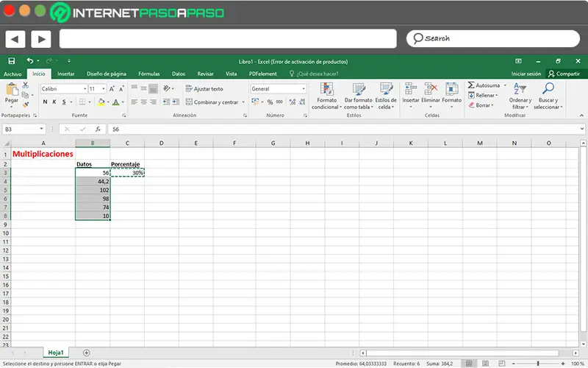Open font color red A swatch
This screenshot has width=588, height=368.
[116, 102]
